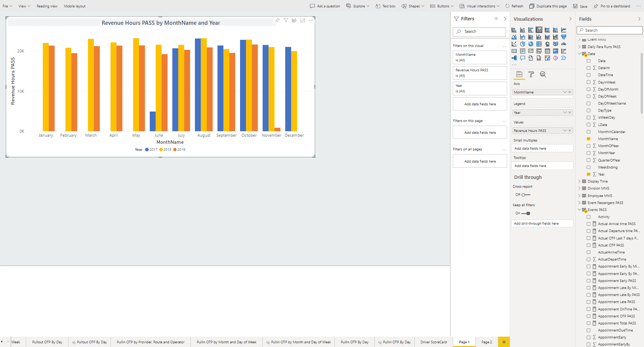Collapse the Date table in Fields pane
644x347 pixels.
579,54
